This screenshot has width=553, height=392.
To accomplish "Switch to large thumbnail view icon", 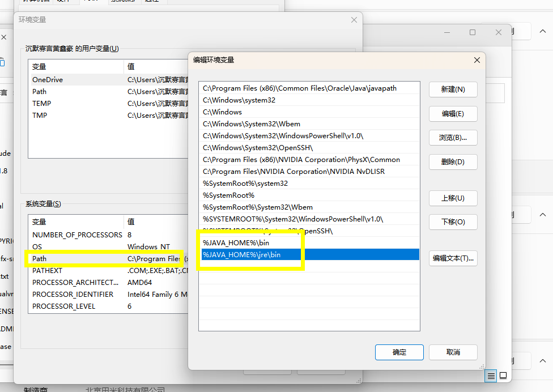I will (x=503, y=376).
